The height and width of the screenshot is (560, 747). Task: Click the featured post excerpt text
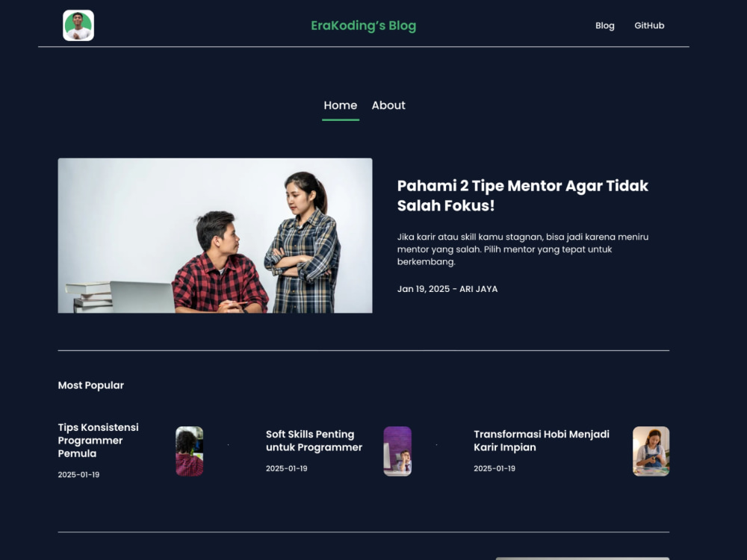click(523, 249)
